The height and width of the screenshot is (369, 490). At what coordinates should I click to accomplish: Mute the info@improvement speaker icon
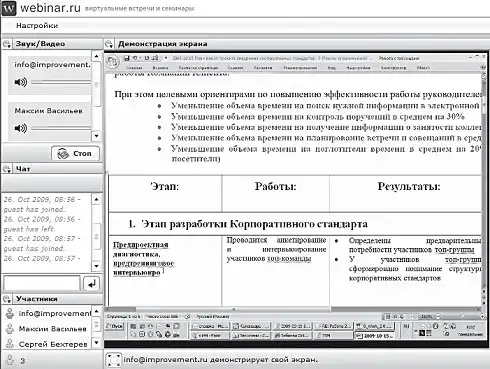(20, 82)
